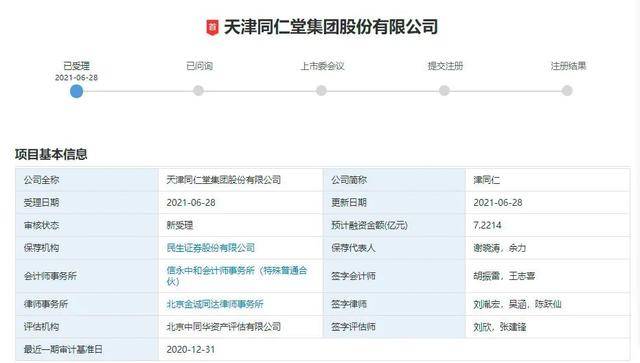Click the 签字律师 names value
Screen dimensions: 640x363
click(518, 304)
